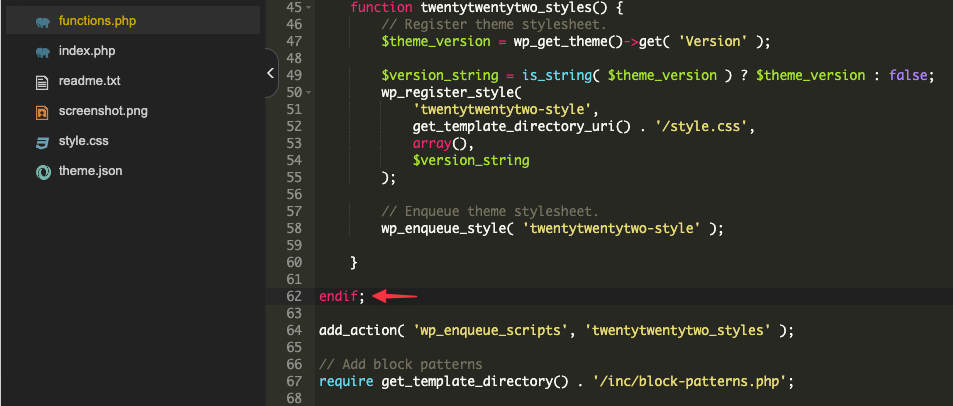Click line number 47 in the gutter

point(294,41)
